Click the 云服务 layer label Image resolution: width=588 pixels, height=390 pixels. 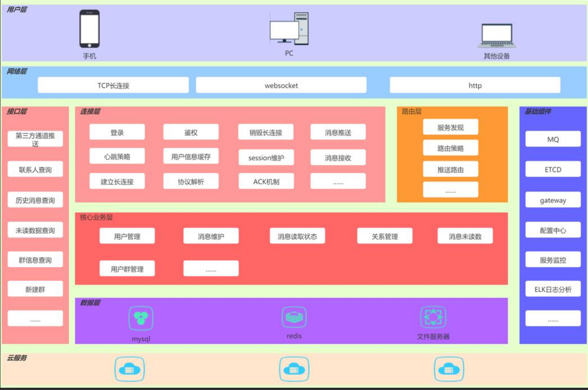16,358
